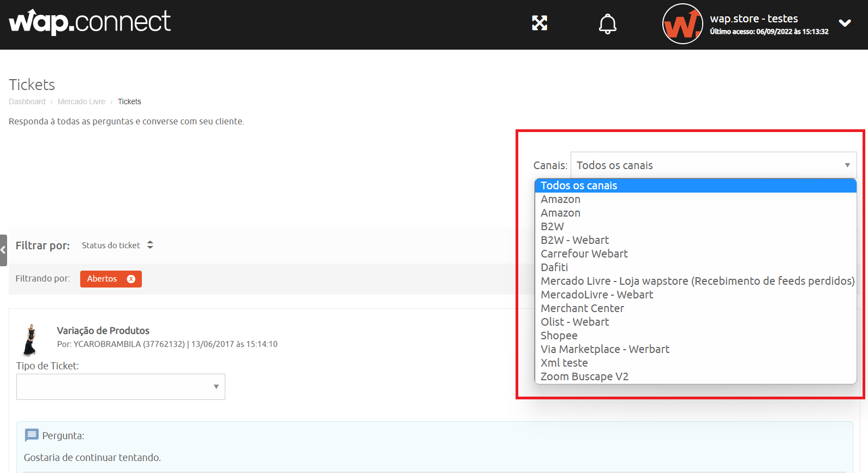Click the YCAROBRAMBILA author line
This screenshot has height=473, width=868.
click(167, 344)
